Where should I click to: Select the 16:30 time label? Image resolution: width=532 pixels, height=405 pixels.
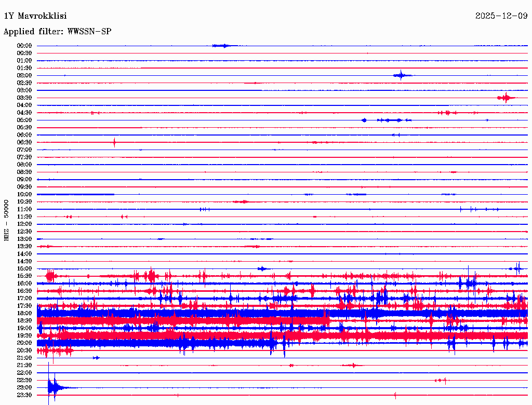(x=24, y=291)
